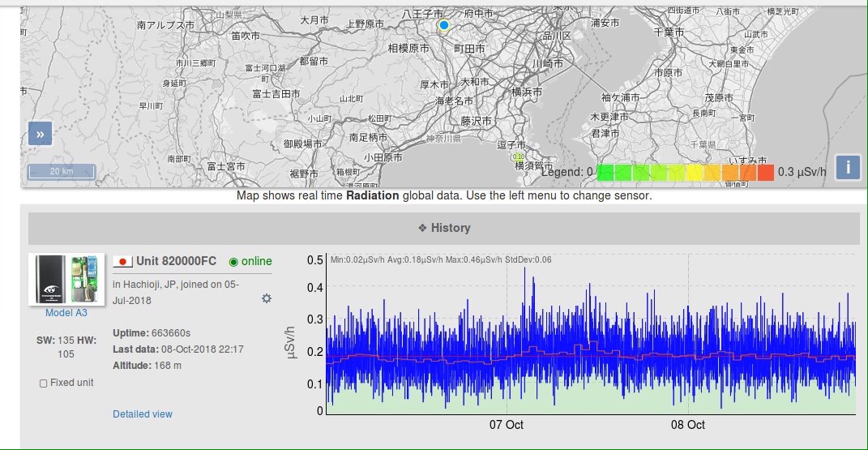Image resolution: width=868 pixels, height=450 pixels.
Task: Toggle the Fixed unit checkbox
Action: click(x=43, y=383)
